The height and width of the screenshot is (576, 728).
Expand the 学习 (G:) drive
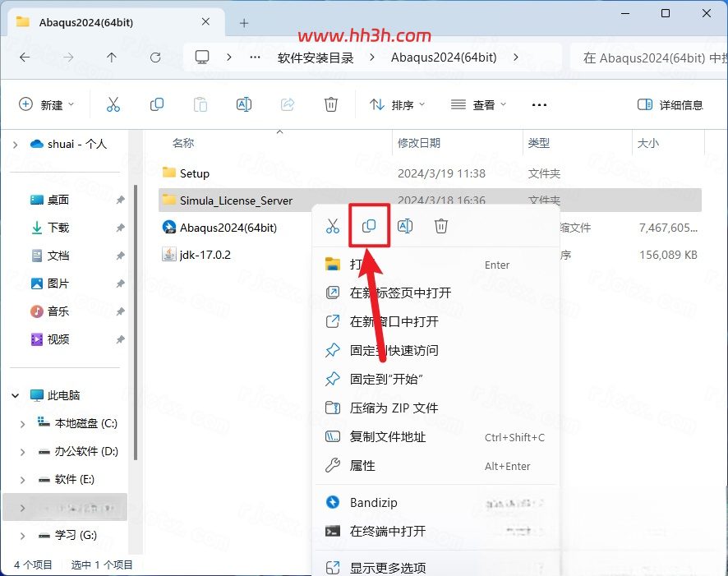[22, 536]
